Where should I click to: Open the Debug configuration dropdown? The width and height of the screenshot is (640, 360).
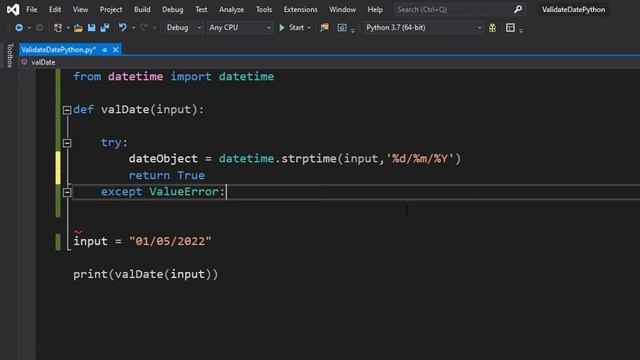click(183, 28)
